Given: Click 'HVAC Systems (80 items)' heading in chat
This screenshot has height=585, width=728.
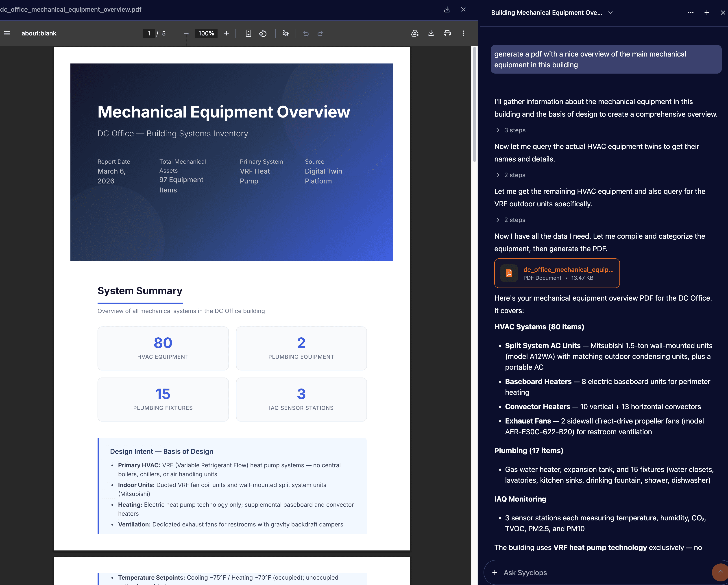Looking at the screenshot, I should [x=539, y=327].
